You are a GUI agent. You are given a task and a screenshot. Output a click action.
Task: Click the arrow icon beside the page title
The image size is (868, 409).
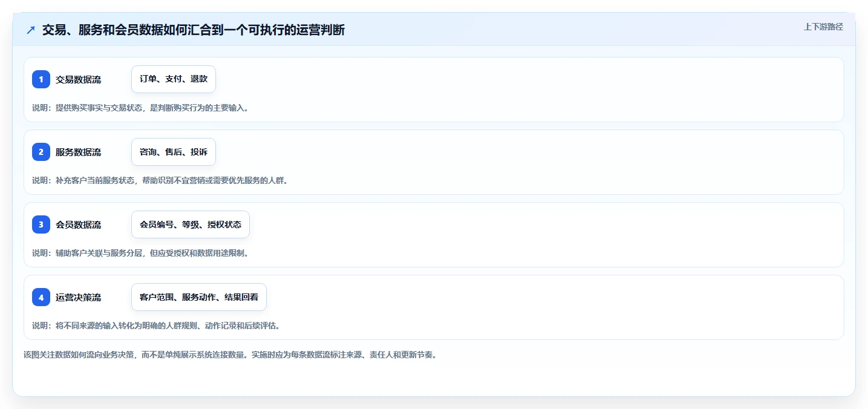(x=31, y=30)
